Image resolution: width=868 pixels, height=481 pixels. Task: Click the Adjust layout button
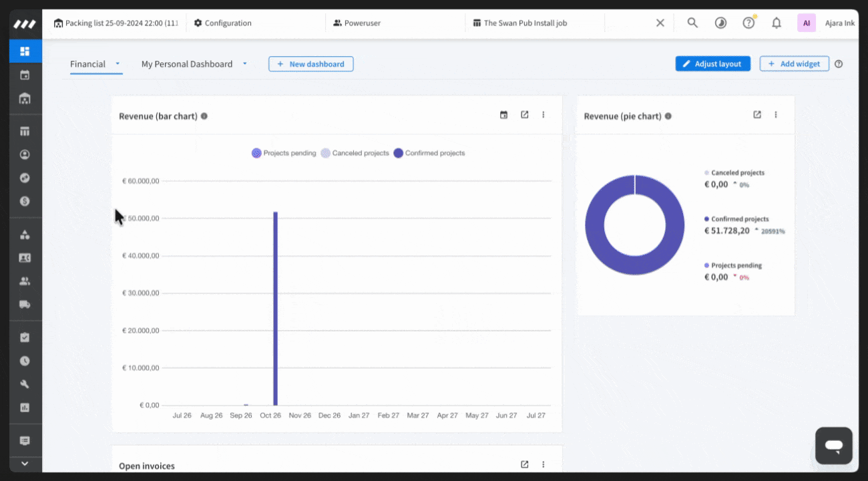pos(712,63)
